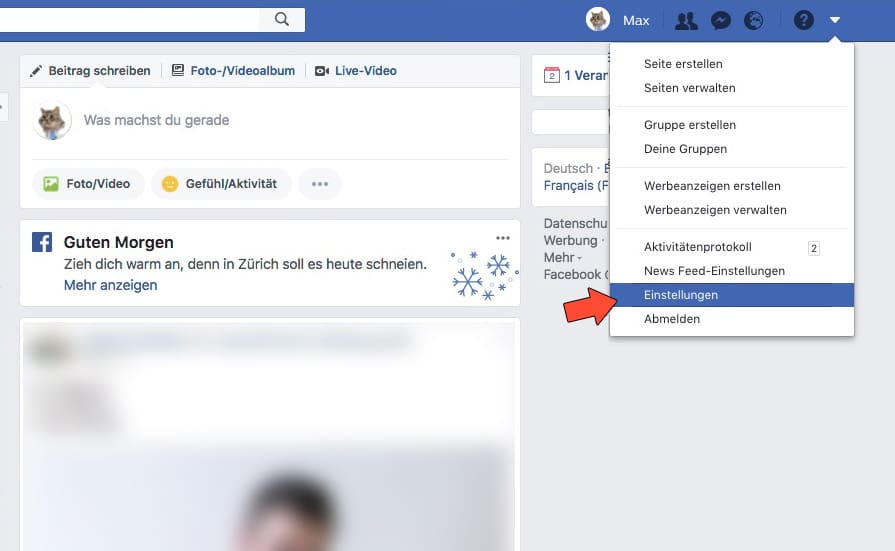Open Aktivitätenprotokoll from the menu
The width and height of the screenshot is (895, 551).
tap(698, 247)
